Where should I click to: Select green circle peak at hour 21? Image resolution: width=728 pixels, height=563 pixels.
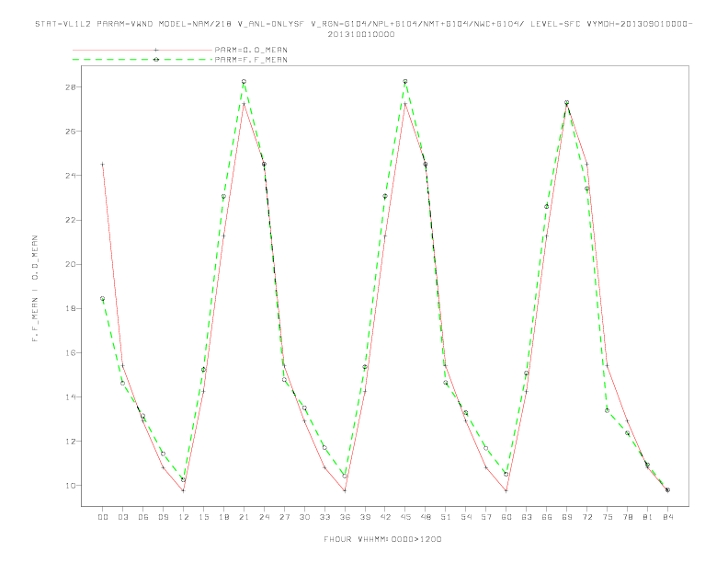[244, 82]
